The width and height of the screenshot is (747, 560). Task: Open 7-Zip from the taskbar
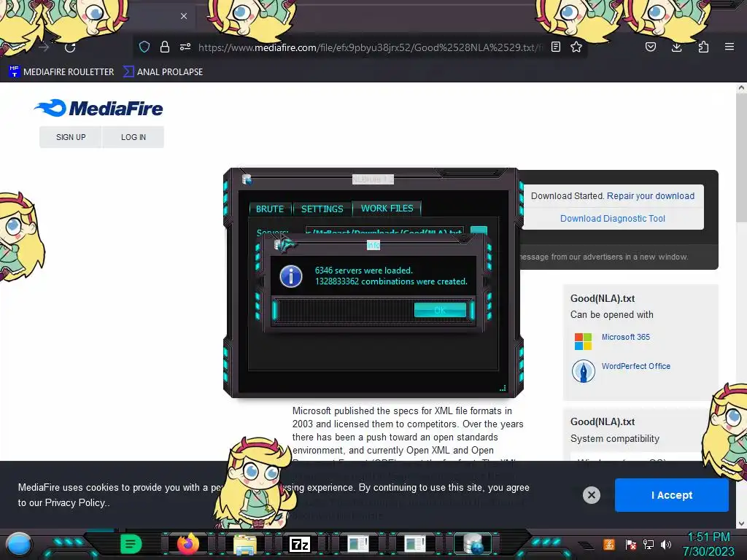pyautogui.click(x=300, y=544)
